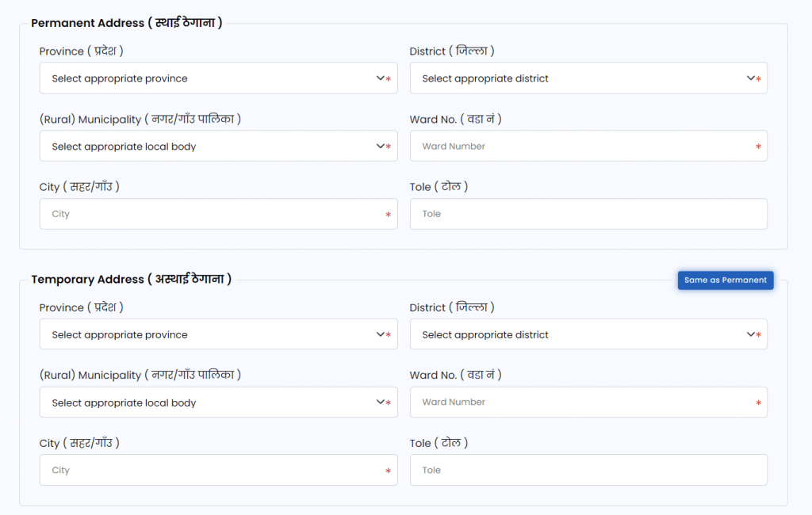
Task: Click chevron arrow in Permanent District select
Action: point(751,78)
